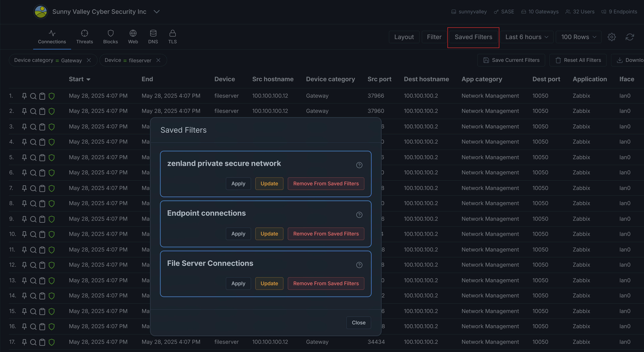Open the magnifier icon on row 9

[33, 219]
